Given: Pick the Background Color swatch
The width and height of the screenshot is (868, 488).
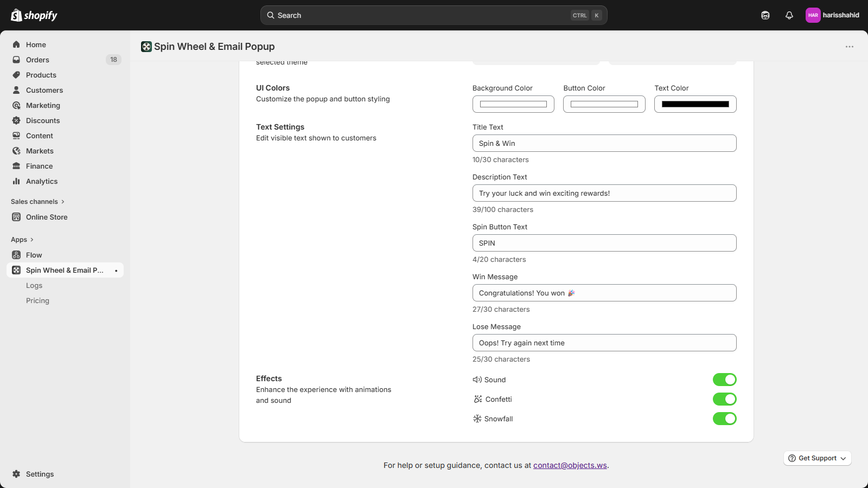Looking at the screenshot, I should pyautogui.click(x=513, y=104).
